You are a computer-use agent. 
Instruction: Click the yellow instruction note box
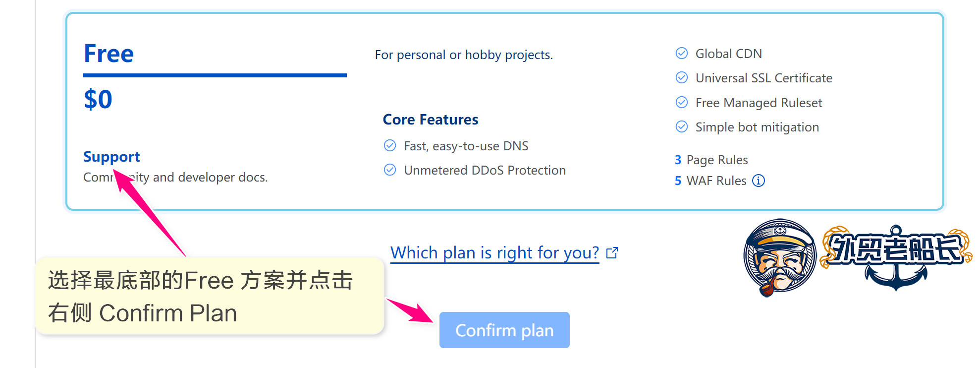(210, 296)
